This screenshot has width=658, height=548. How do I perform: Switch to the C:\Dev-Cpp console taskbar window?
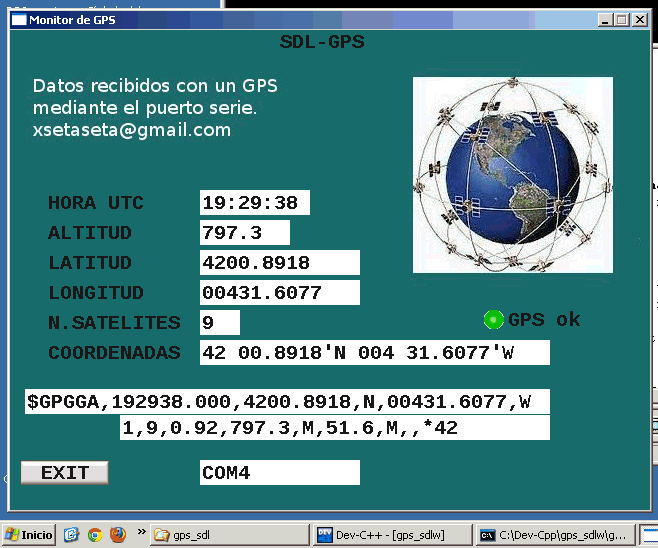[553, 535]
